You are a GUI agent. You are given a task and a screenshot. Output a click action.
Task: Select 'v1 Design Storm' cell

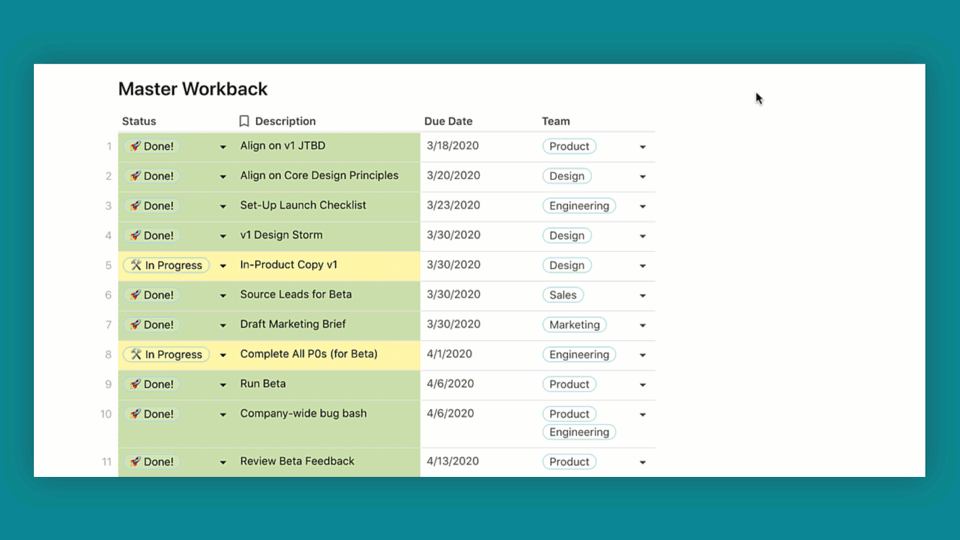click(328, 236)
